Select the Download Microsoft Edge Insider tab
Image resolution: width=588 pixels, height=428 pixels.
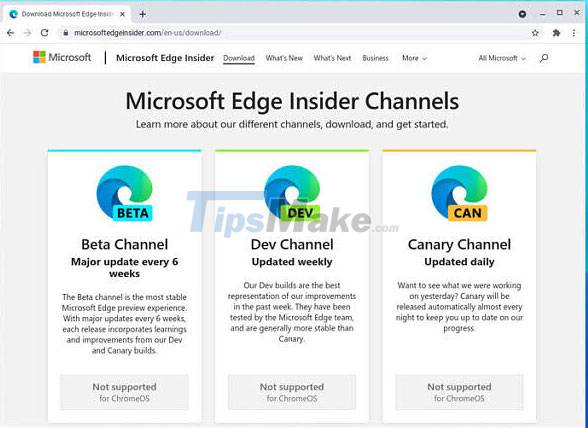[68, 14]
